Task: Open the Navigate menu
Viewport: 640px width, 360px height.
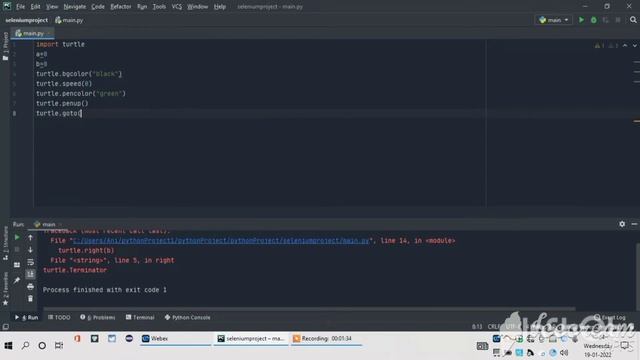Action: 75,7
